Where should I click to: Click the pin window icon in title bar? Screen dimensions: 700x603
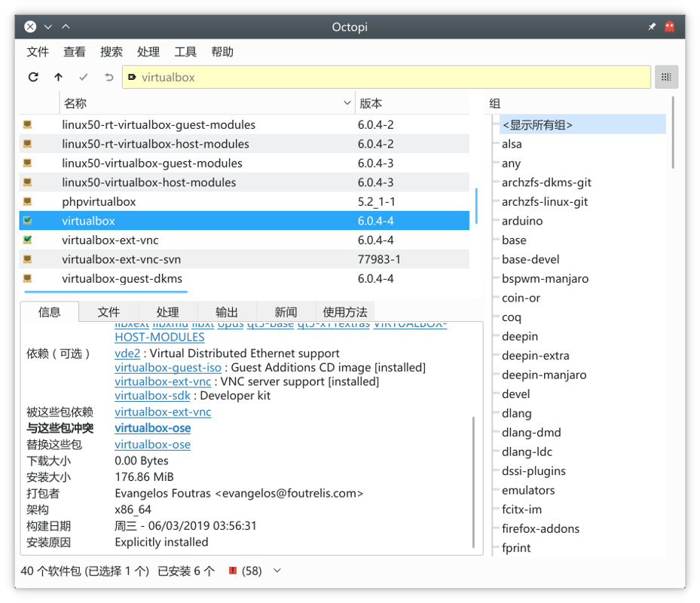click(652, 27)
